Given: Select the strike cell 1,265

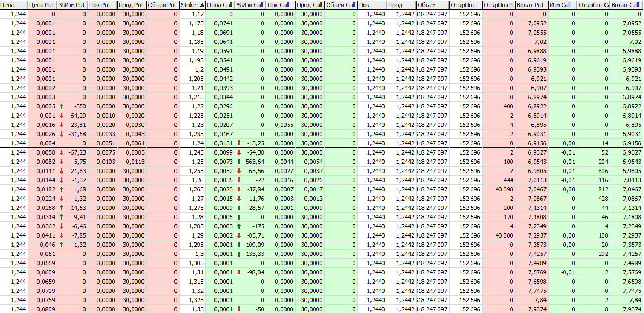Looking at the screenshot, I should pyautogui.click(x=193, y=189).
